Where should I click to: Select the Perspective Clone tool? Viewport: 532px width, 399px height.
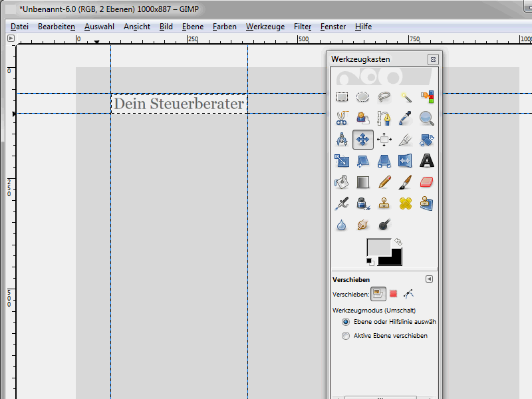click(x=427, y=203)
